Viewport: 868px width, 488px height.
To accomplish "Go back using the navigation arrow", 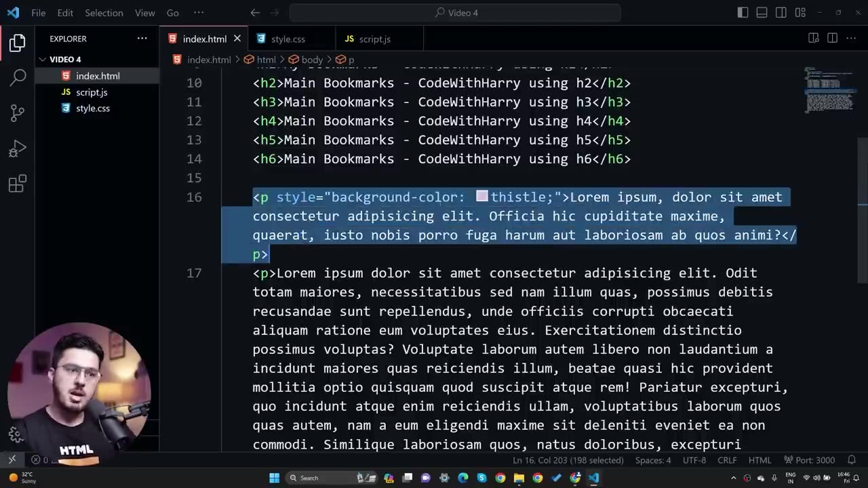I will 255,13.
